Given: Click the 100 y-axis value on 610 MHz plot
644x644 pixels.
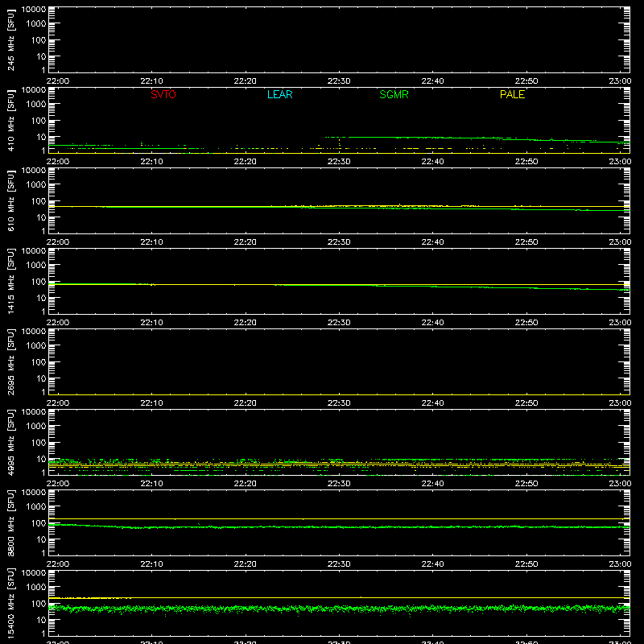Looking at the screenshot, I should click(x=39, y=200).
